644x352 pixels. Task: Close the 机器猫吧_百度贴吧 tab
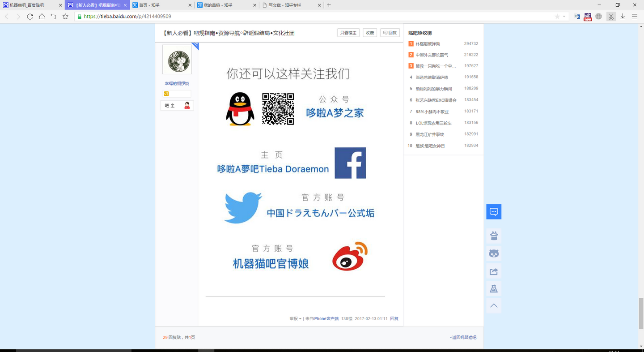coord(60,5)
